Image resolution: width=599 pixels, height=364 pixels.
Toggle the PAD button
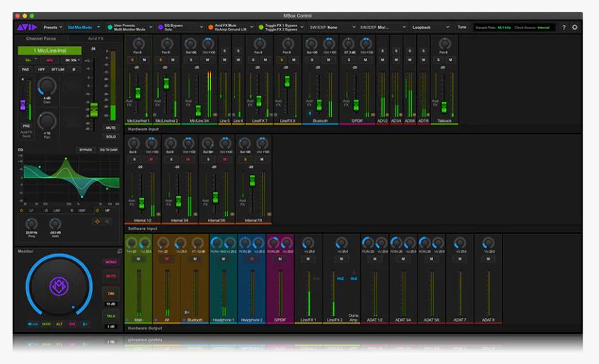pos(26,69)
